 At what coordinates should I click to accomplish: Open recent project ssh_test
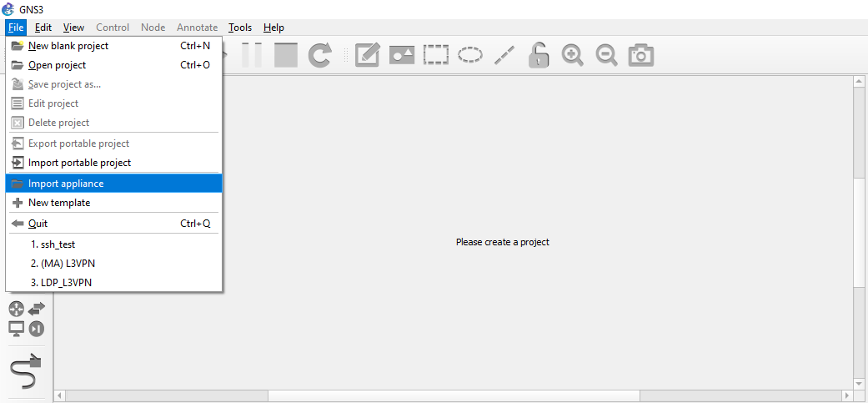[58, 244]
